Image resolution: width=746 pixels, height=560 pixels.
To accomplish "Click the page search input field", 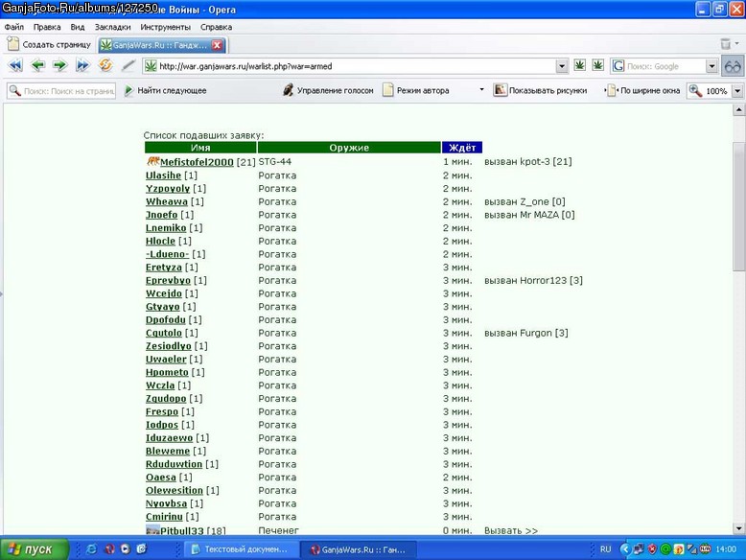I will pos(61,90).
